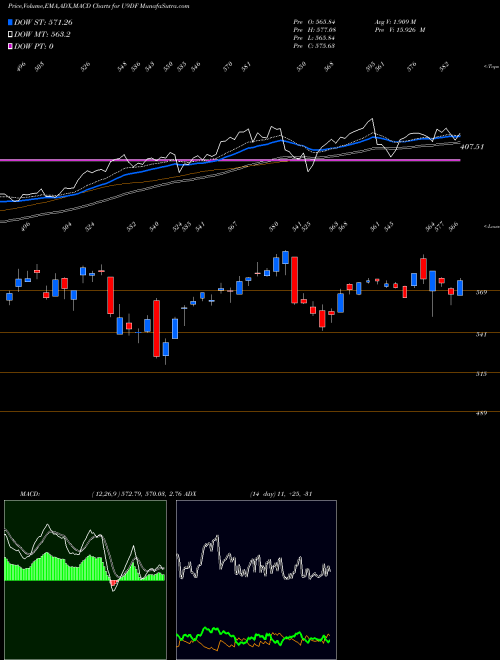500x660 pixels.
Task: Click the 341 price level label
Action: click(481, 334)
